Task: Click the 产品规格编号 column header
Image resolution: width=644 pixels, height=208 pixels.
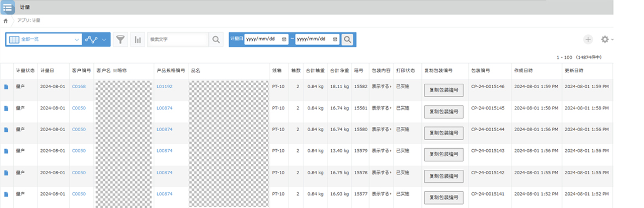Action: 170,70
